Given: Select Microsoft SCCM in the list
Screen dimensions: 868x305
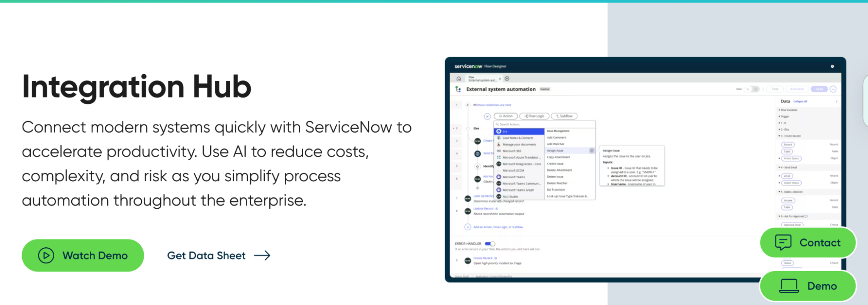Looking at the screenshot, I should pos(519,171).
